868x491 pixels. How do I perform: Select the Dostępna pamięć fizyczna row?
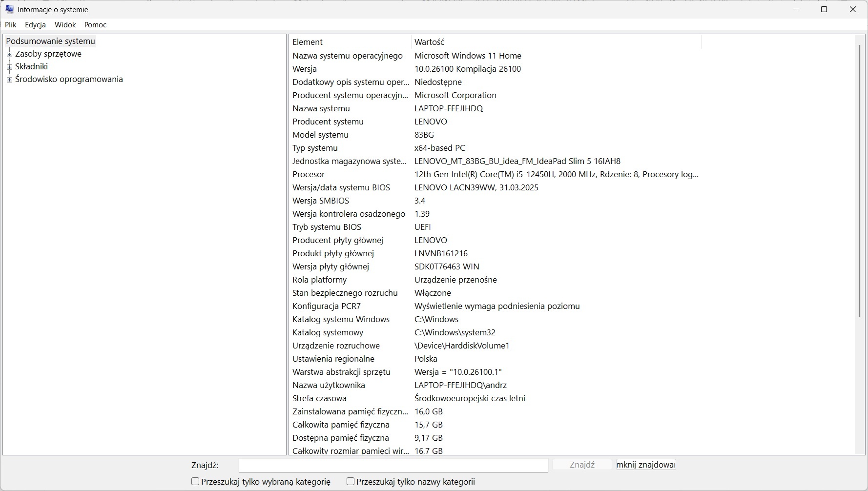click(x=496, y=438)
